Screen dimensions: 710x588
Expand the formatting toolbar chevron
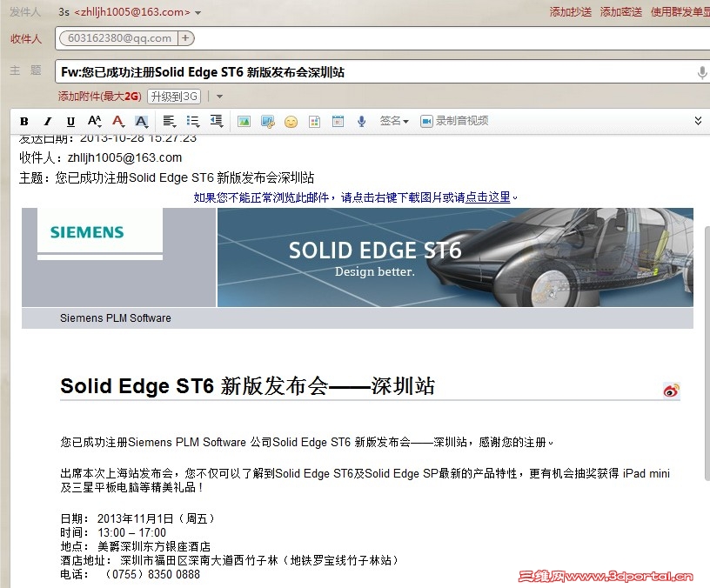coord(698,120)
